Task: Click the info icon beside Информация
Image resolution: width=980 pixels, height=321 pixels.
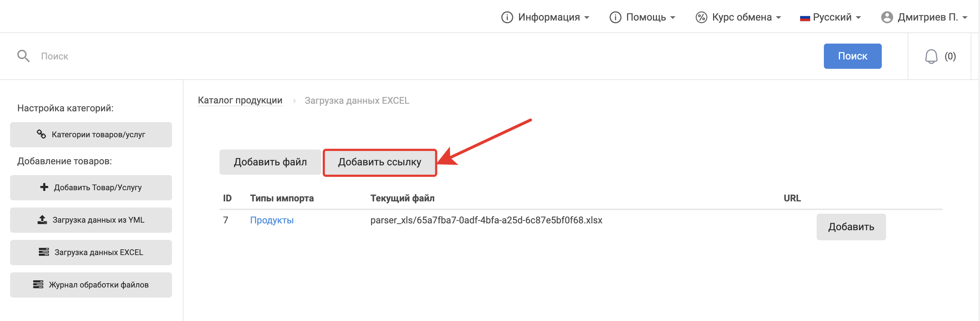Action: click(507, 17)
